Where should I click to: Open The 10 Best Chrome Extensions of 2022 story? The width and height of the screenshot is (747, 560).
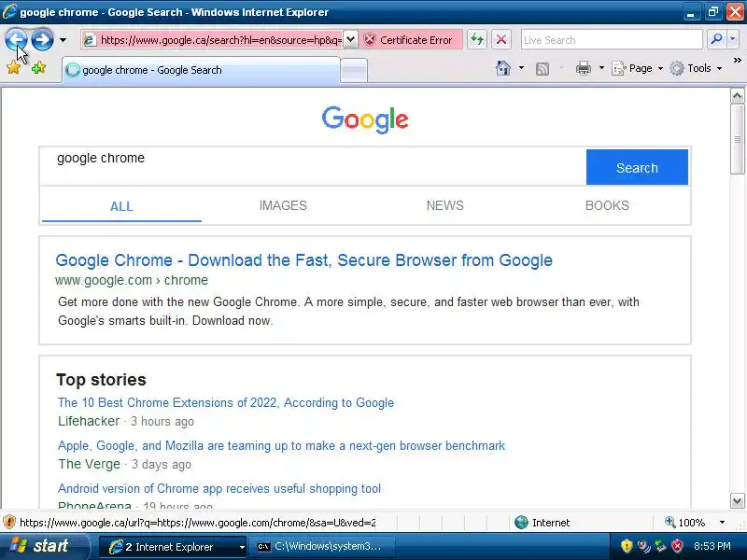coord(226,403)
